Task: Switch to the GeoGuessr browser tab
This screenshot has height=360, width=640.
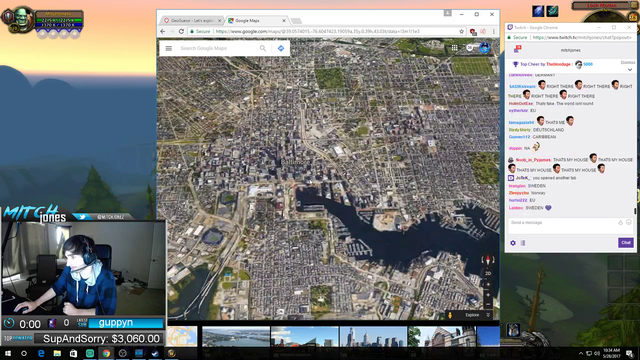Action: pyautogui.click(x=192, y=20)
